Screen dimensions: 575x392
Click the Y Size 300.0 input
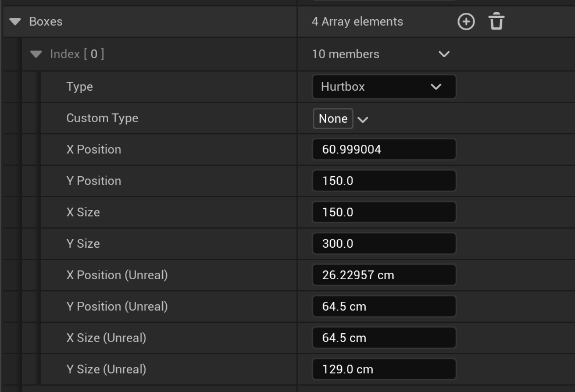384,243
